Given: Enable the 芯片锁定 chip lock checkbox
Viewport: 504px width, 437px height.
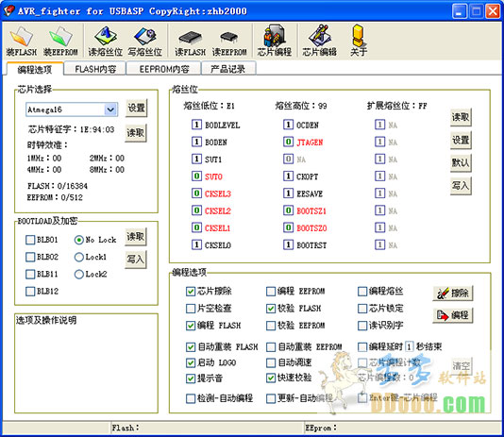Looking at the screenshot, I should click(x=362, y=309).
